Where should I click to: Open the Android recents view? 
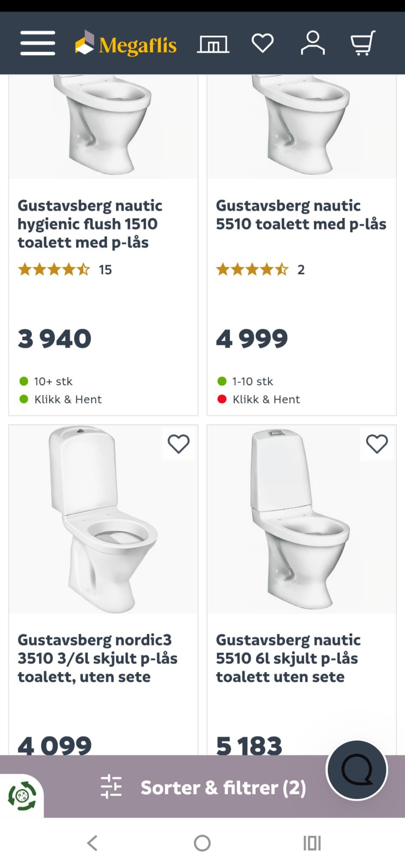click(312, 843)
